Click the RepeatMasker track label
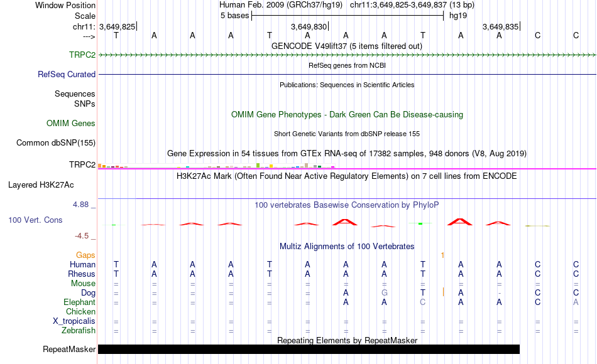This screenshot has height=364, width=597. click(x=69, y=349)
